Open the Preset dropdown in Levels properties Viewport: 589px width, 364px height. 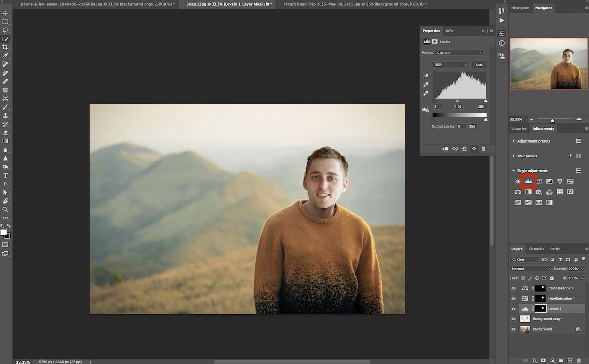(460, 52)
